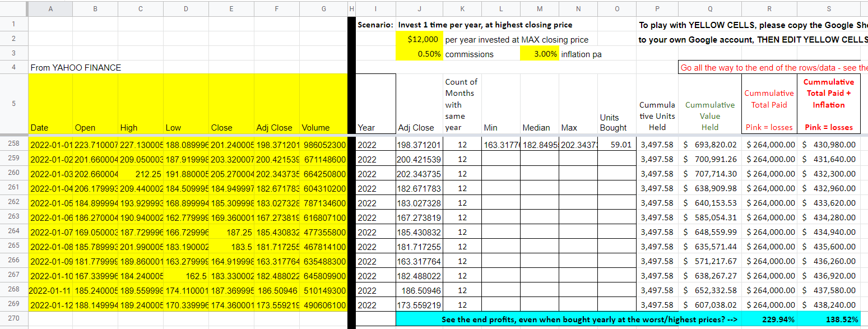
Task: Click inflation total cell $ 438,240.00
Action: 829,305
